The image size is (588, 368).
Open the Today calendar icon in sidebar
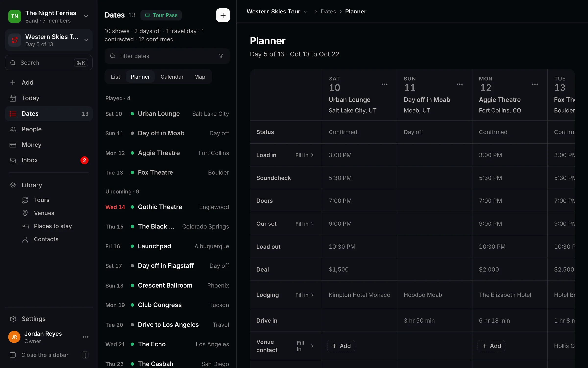pos(13,98)
